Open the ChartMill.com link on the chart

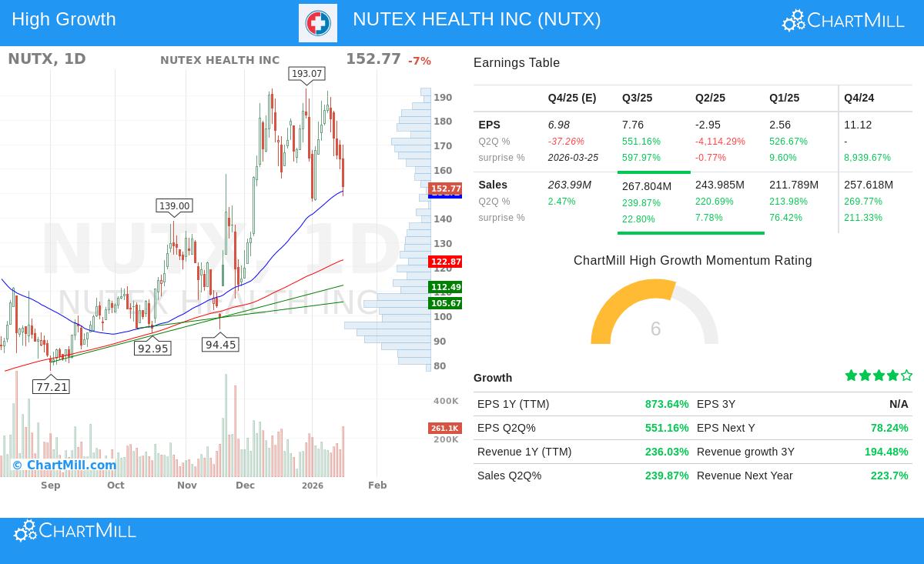click(x=71, y=466)
